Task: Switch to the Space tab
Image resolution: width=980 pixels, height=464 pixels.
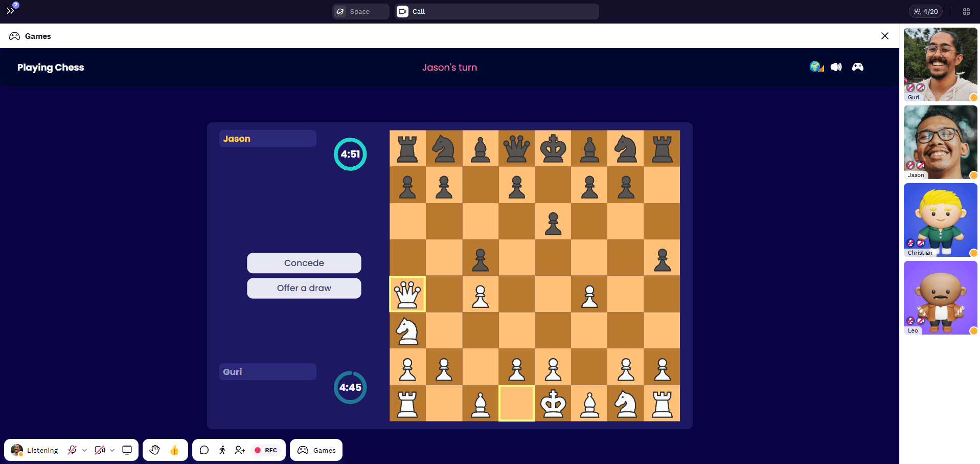Action: click(360, 11)
